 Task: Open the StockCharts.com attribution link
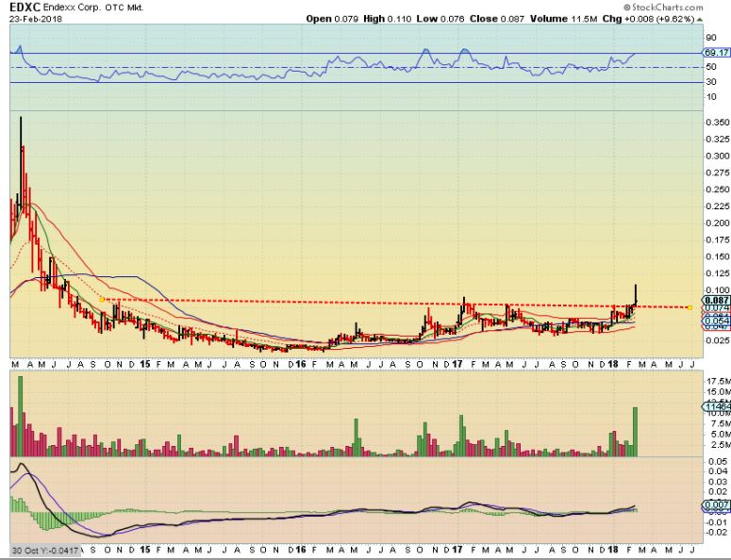pyautogui.click(x=663, y=8)
